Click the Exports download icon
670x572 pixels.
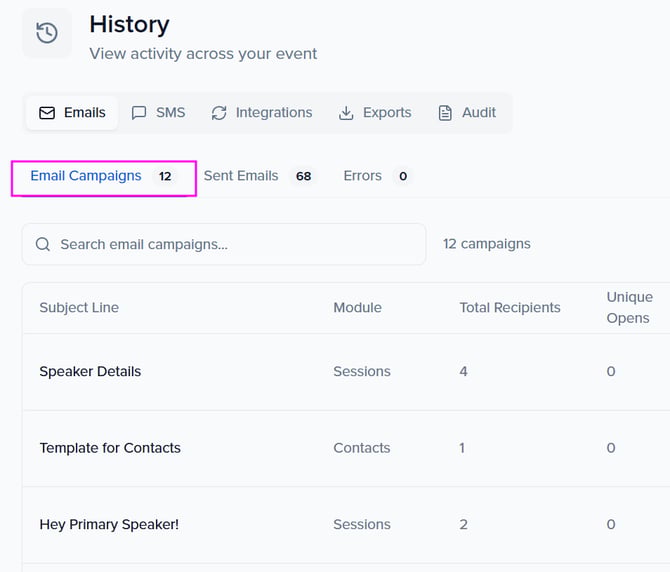346,113
